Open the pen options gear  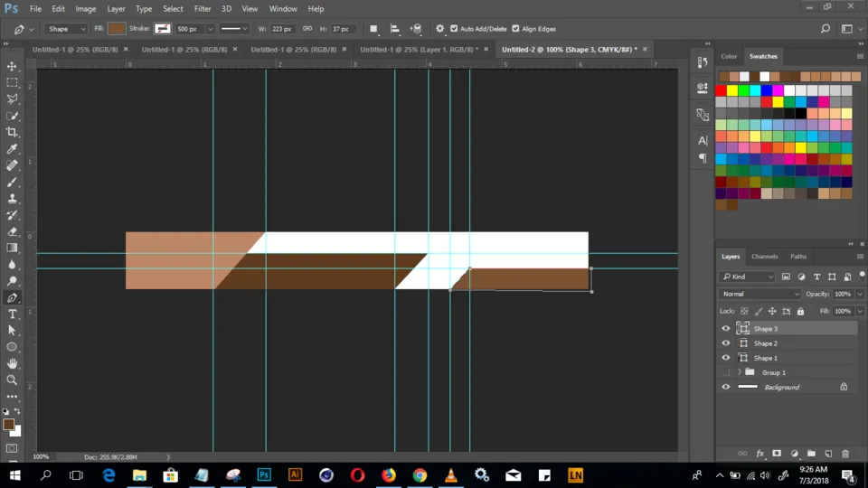pos(440,29)
